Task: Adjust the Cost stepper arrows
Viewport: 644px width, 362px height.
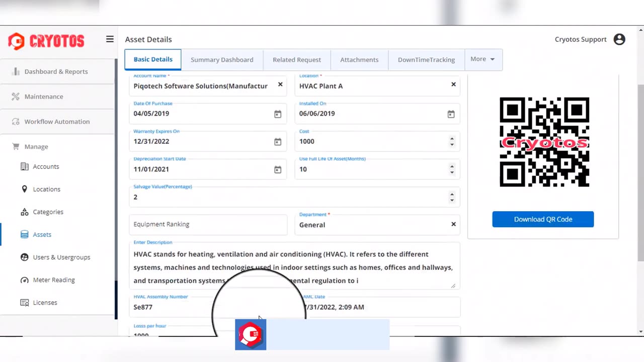Action: [452, 142]
